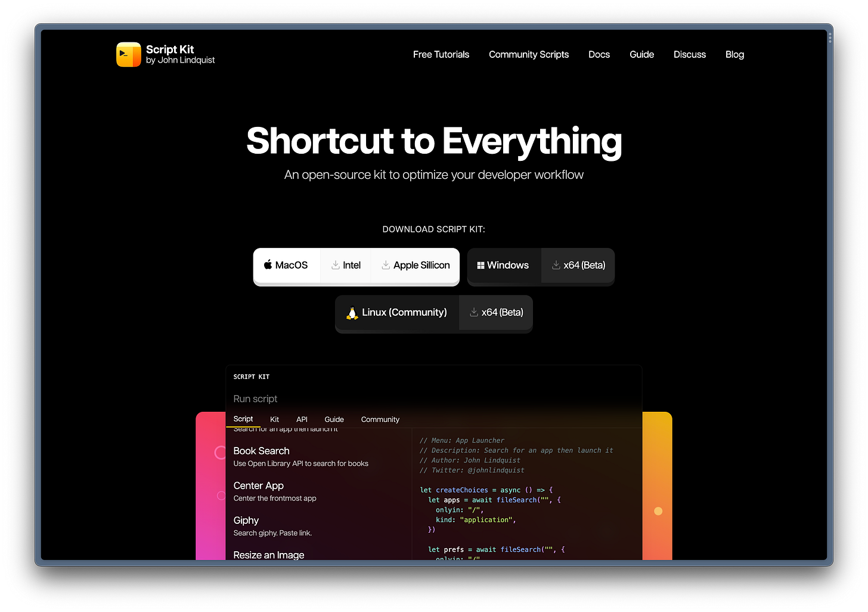
Task: Open the Guide nav link in header
Action: (x=642, y=54)
